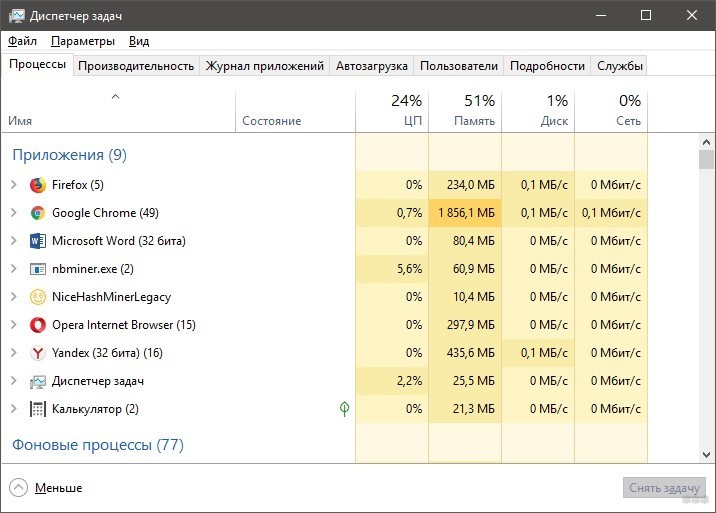716x513 pixels.
Task: Select the Процессы tab
Action: click(x=37, y=64)
